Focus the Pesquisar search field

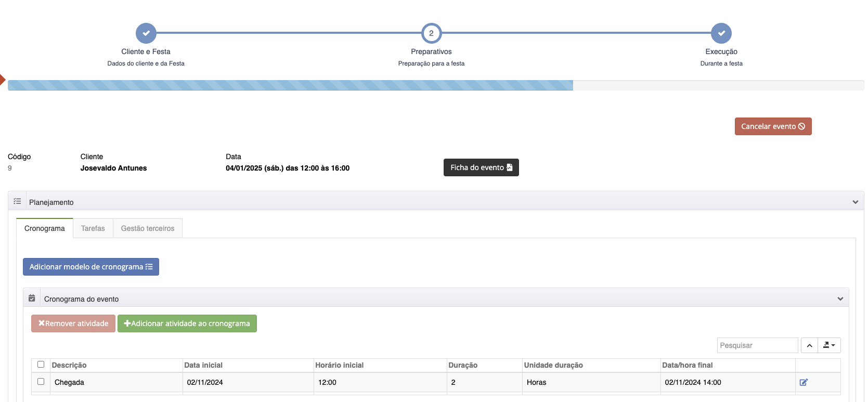coord(757,345)
